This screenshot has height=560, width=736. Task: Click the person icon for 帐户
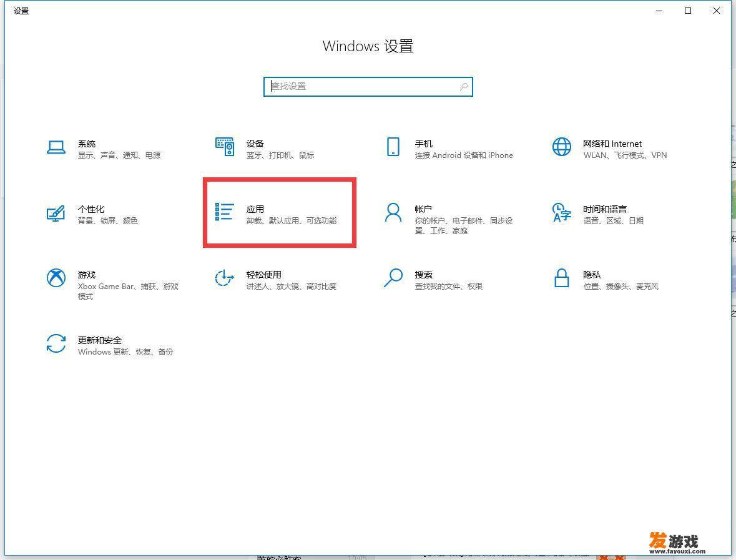393,213
